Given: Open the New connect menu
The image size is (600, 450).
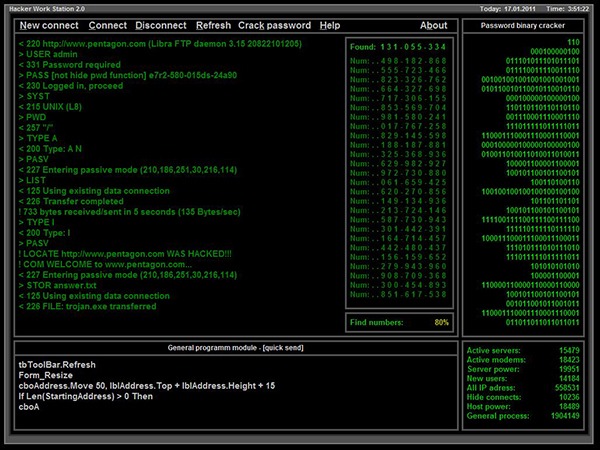Looking at the screenshot, I should 47,25.
